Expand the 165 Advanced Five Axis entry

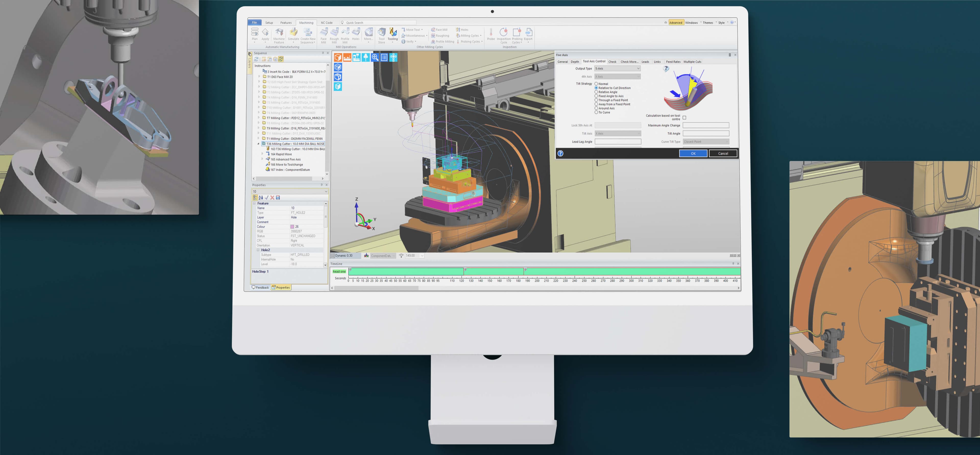[263, 159]
